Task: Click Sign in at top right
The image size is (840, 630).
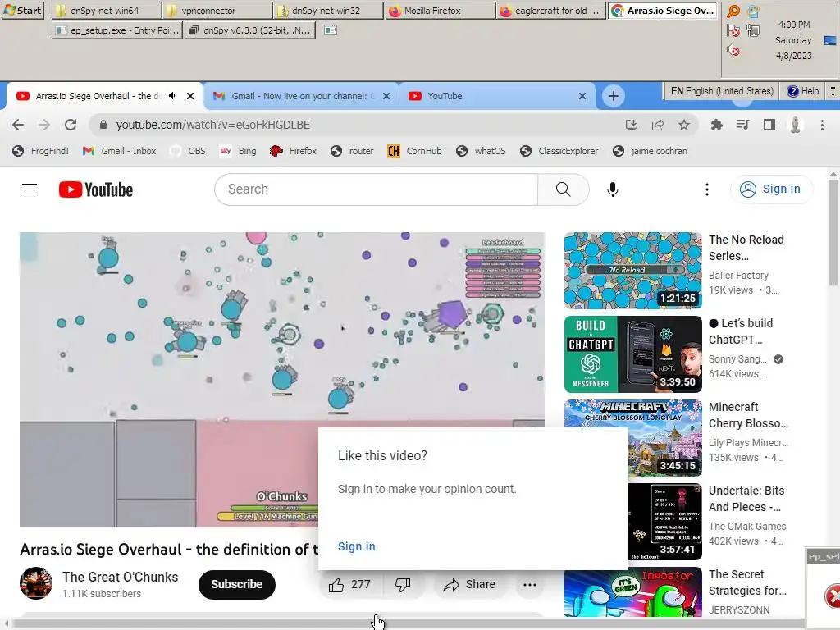Action: pyautogui.click(x=771, y=189)
